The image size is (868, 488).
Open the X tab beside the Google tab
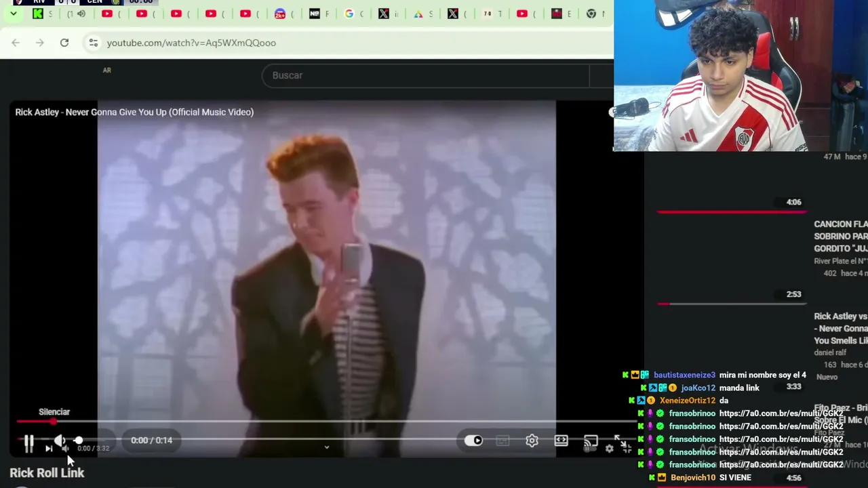pos(389,14)
